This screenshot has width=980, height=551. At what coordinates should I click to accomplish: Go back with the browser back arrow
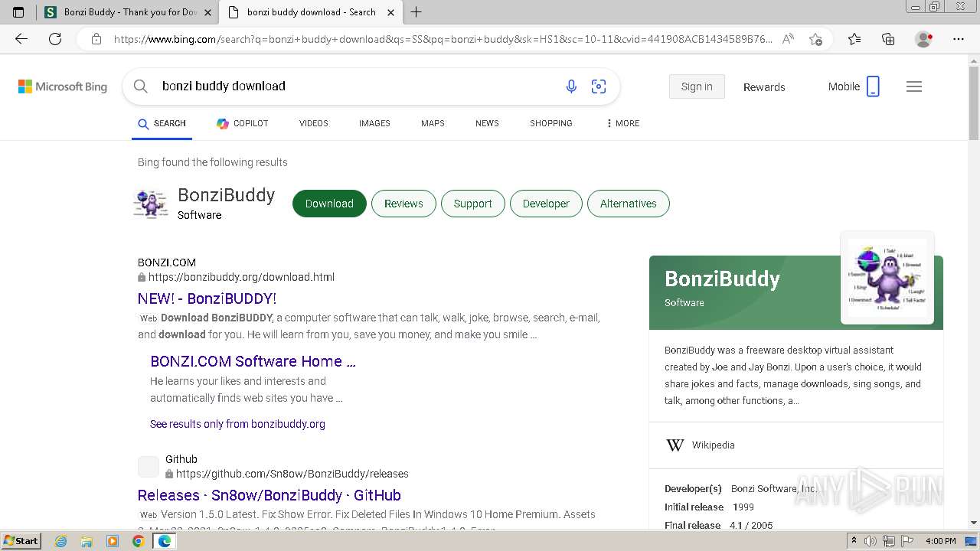click(x=21, y=39)
